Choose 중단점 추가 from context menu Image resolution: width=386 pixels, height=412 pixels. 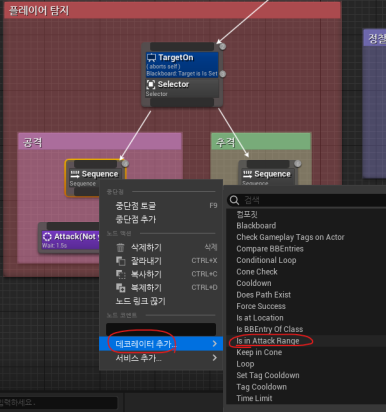click(161, 219)
